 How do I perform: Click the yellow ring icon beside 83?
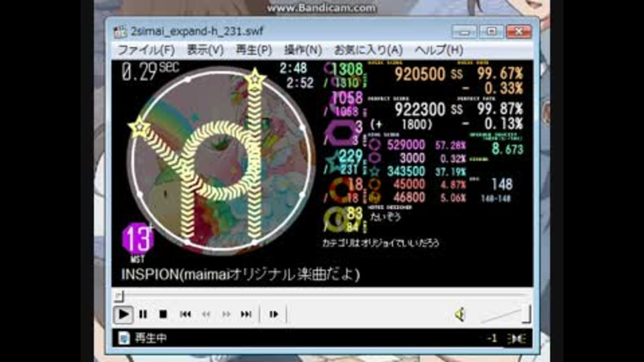click(336, 220)
